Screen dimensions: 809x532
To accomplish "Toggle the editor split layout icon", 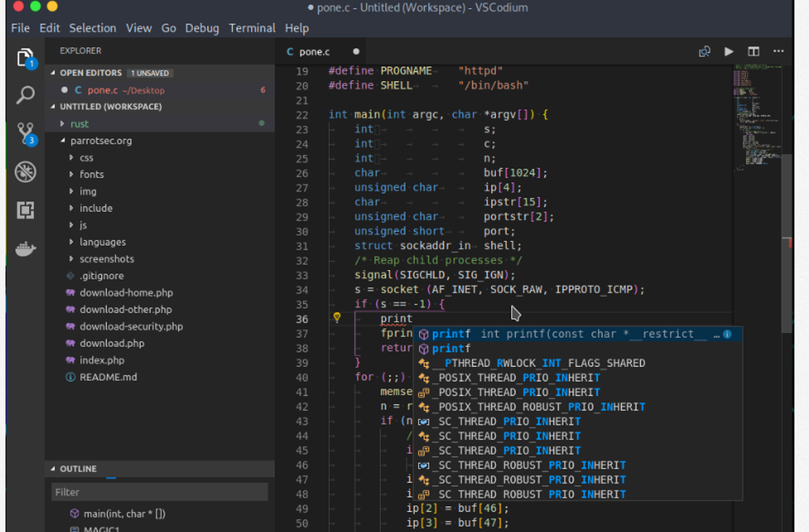I will point(753,50).
